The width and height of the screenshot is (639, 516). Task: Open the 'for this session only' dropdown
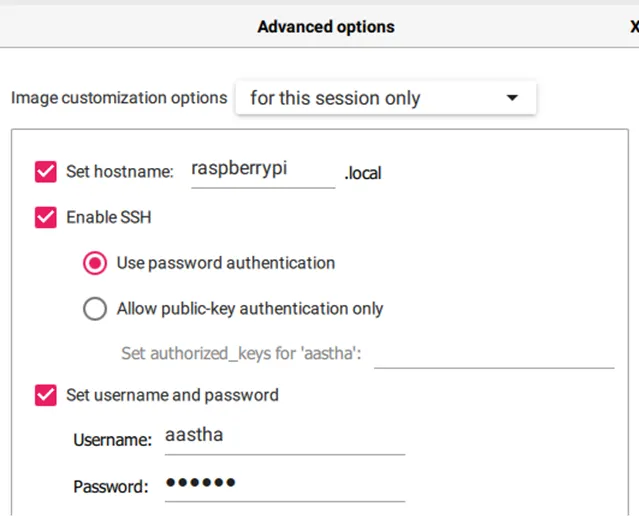(385, 98)
